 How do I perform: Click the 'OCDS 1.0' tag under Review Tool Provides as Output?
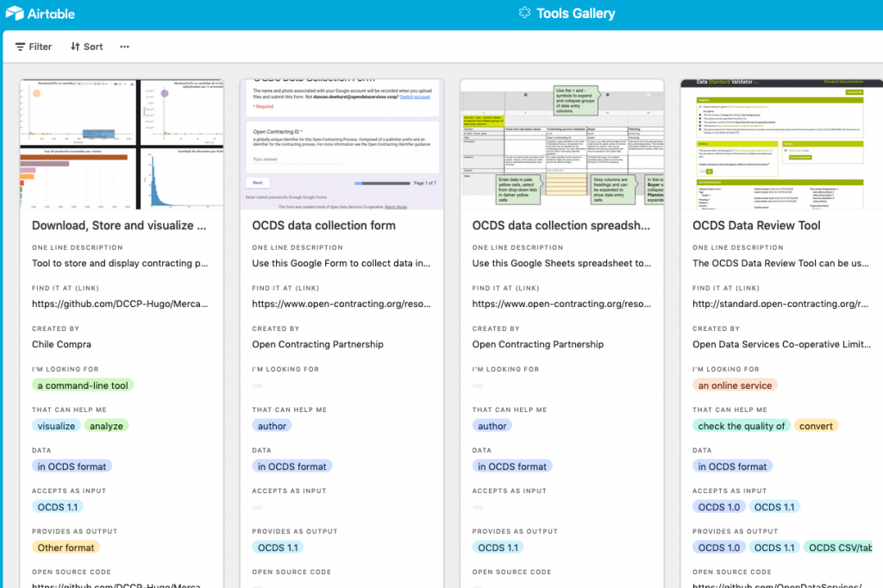coord(719,547)
